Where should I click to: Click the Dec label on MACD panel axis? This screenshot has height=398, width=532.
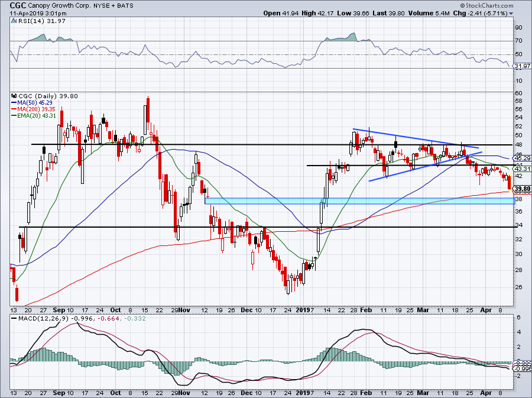(x=246, y=393)
